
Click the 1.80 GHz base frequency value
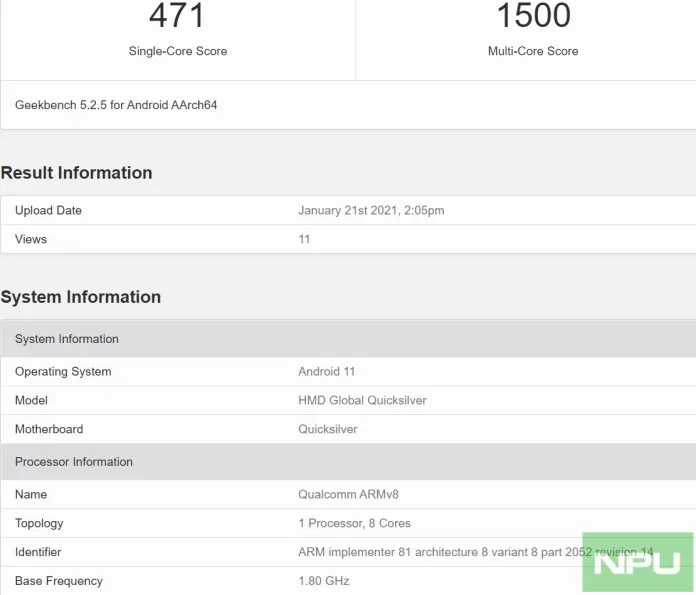tap(323, 581)
